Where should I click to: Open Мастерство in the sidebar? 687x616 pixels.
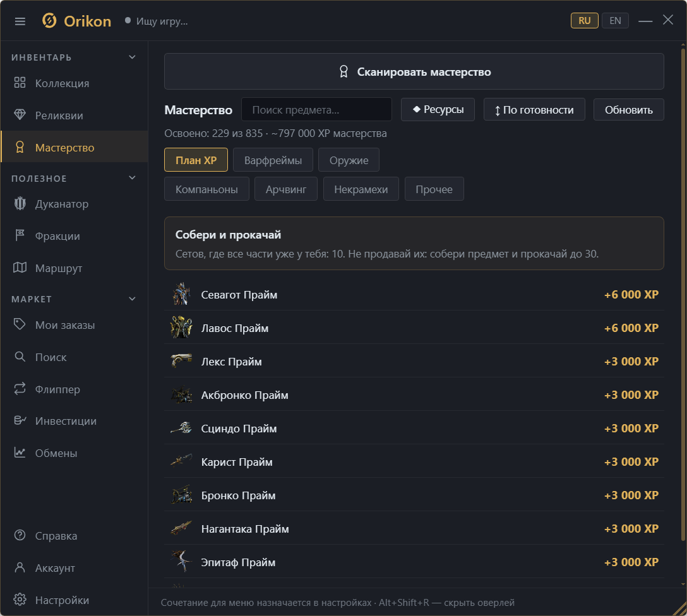click(75, 147)
